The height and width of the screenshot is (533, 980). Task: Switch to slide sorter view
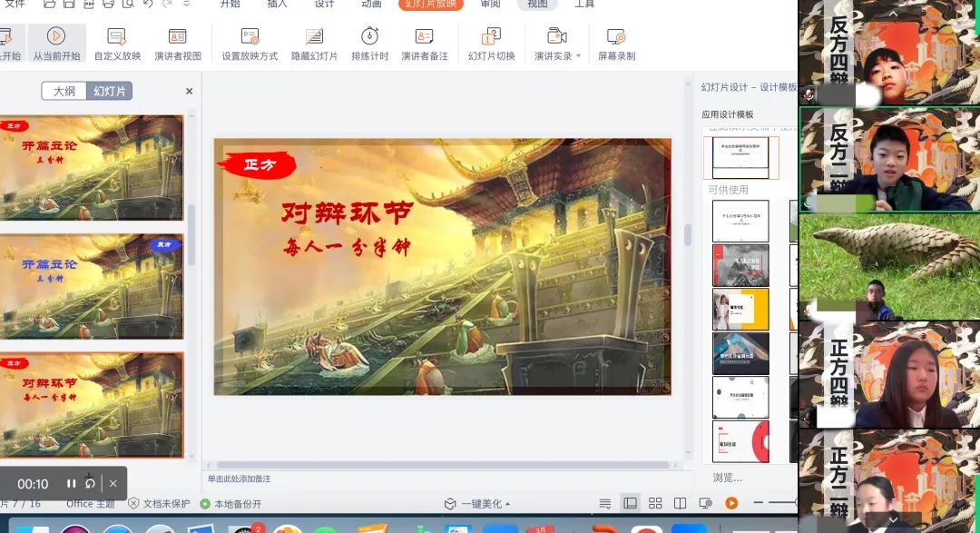point(655,504)
